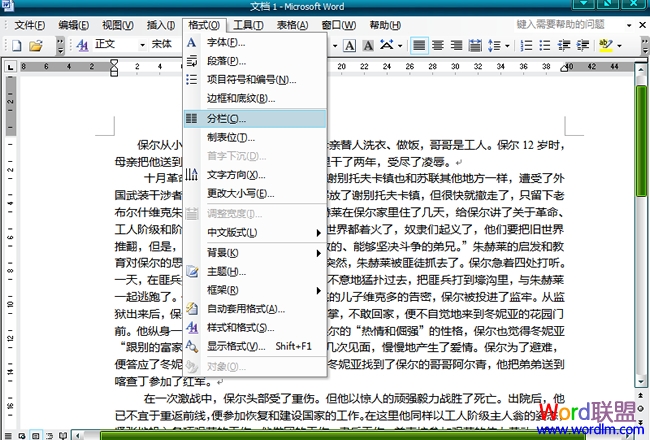Click the help question search box
Image resolution: width=650 pixels, height=440 pixels.
click(568, 24)
